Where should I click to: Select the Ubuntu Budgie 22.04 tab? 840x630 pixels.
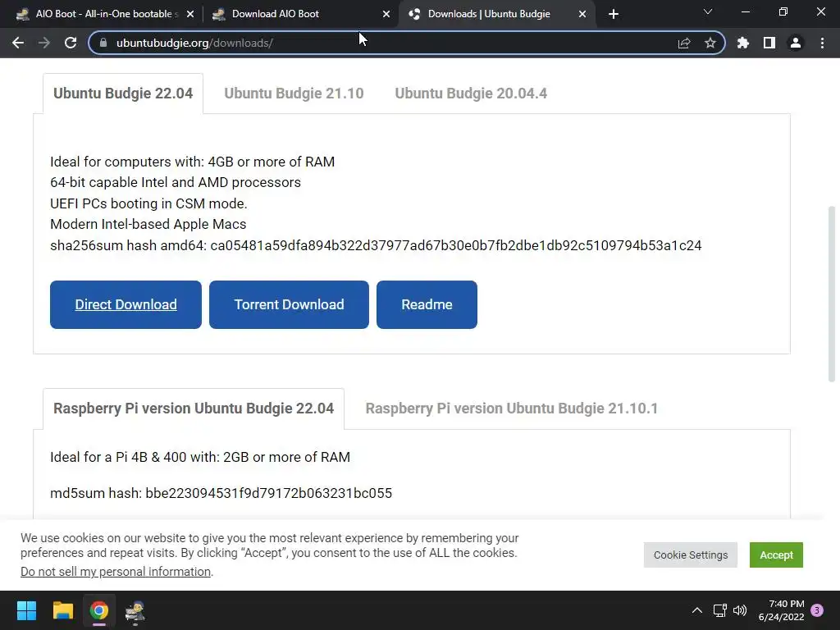coord(123,94)
